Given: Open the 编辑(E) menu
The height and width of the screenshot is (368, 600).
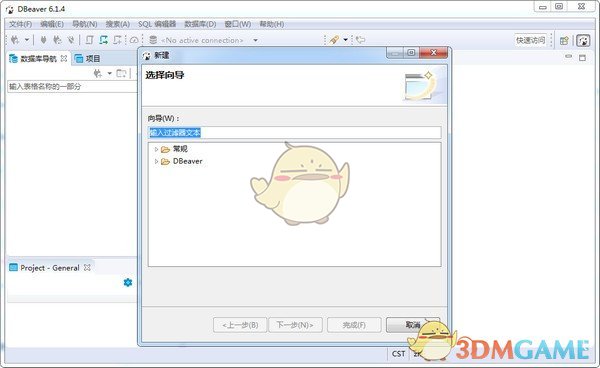Looking at the screenshot, I should (x=52, y=24).
